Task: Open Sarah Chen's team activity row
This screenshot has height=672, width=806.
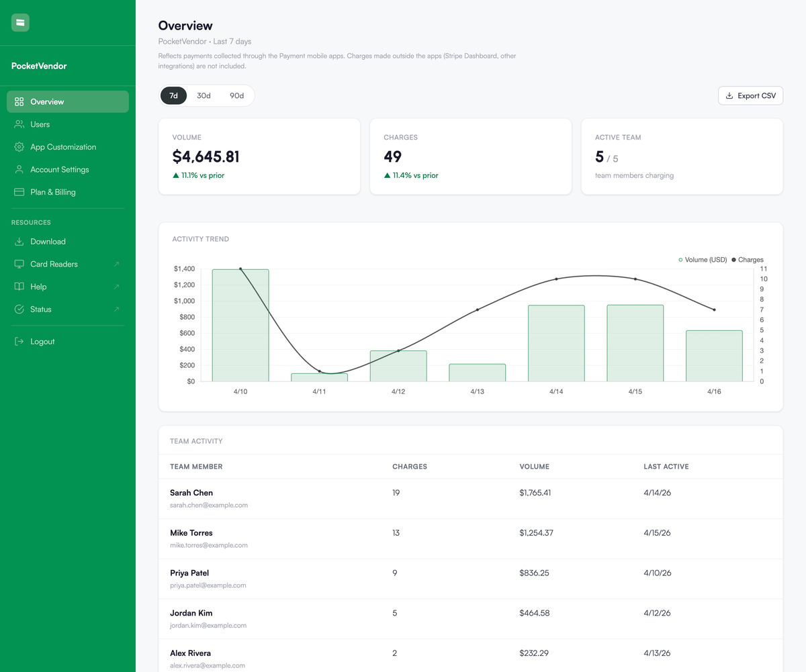Action: 471,498
